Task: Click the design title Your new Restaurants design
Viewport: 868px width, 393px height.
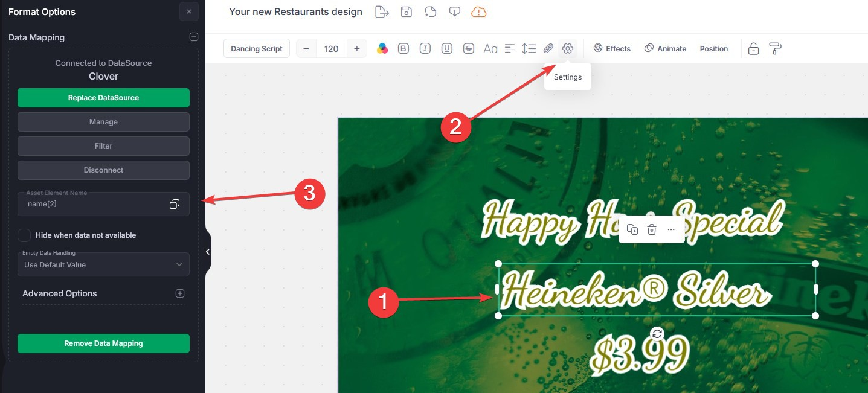Action: pyautogui.click(x=295, y=11)
